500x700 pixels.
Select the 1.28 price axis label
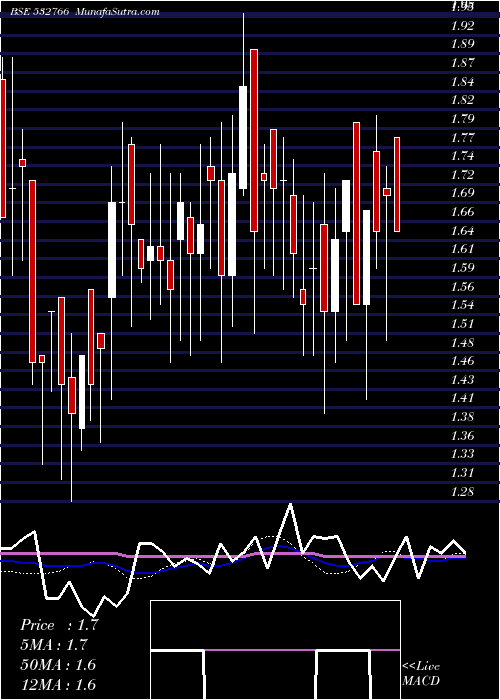click(462, 491)
